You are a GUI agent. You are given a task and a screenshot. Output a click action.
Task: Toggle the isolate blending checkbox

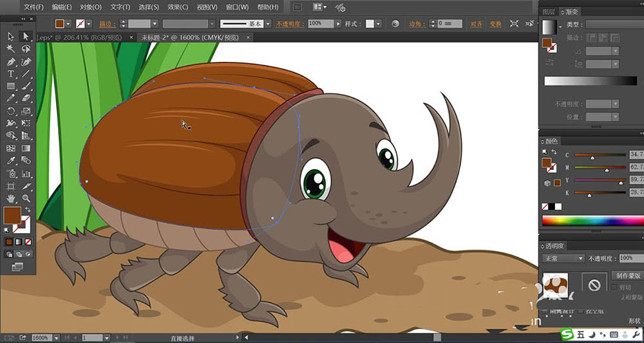coord(545,311)
